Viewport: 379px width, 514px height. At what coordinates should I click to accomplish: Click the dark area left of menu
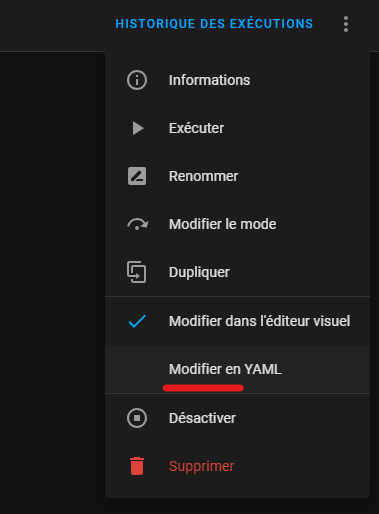click(x=52, y=283)
